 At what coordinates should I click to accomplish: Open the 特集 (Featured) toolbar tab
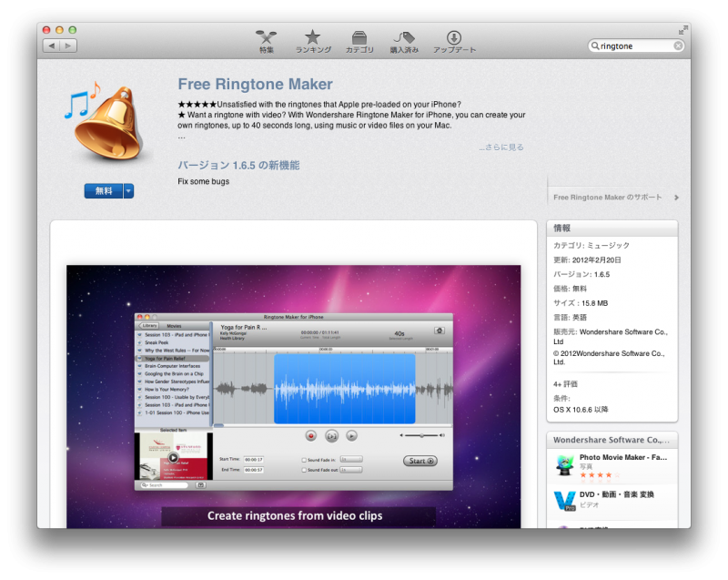[x=267, y=41]
